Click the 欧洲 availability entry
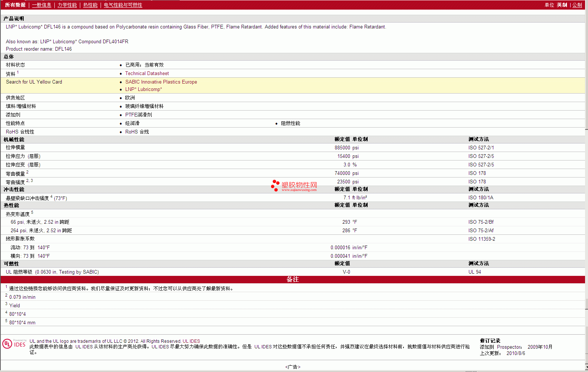The image size is (588, 372). point(130,98)
